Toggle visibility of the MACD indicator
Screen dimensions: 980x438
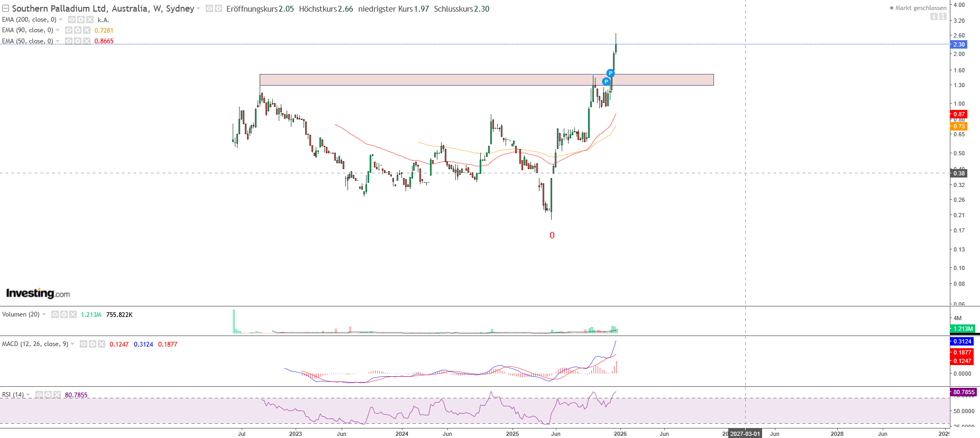(x=84, y=344)
